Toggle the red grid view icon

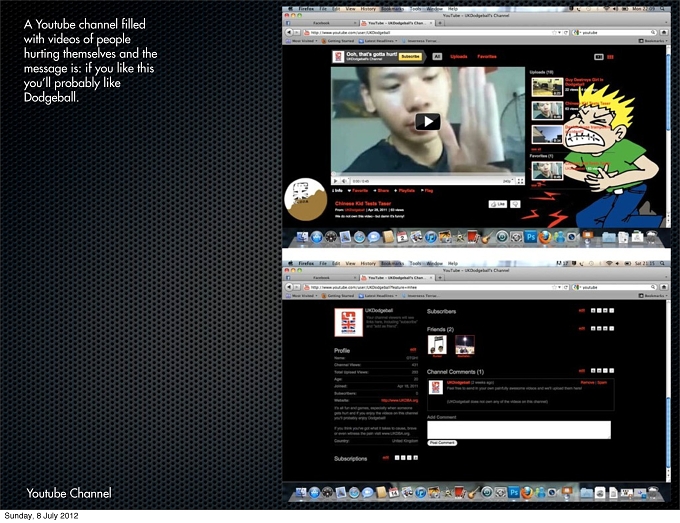tap(610, 57)
